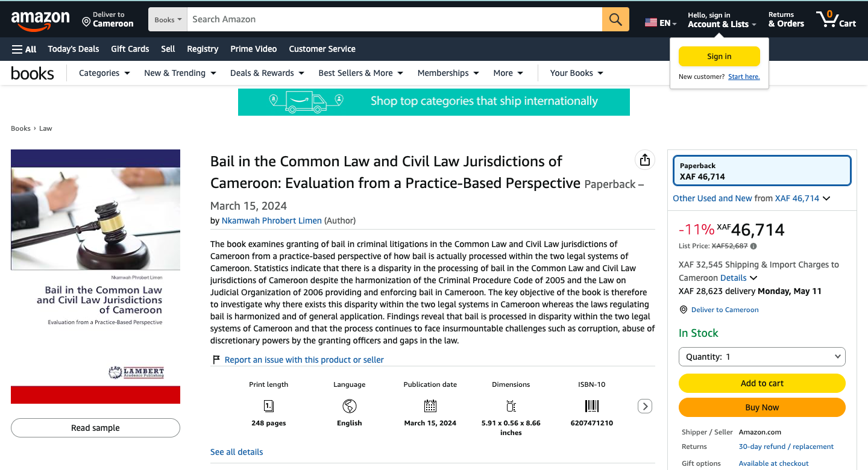Click the Amazon logo
The height and width of the screenshot is (470, 868).
(40, 20)
